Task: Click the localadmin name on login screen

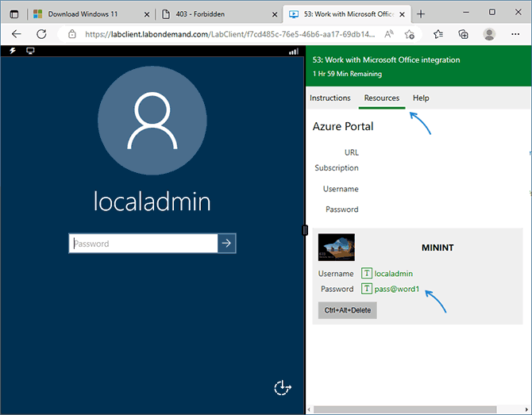Action: tap(152, 201)
